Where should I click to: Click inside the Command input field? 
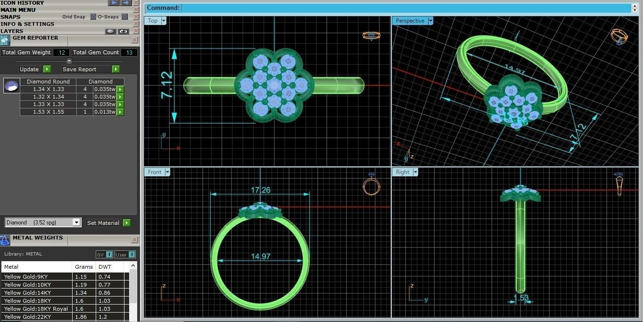406,8
